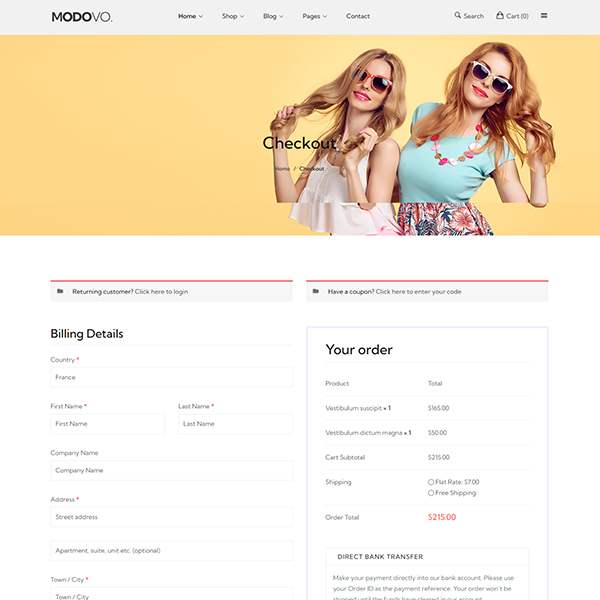Viewport: 600px width, 600px height.
Task: Expand the Home menu dropdown
Action: tap(190, 16)
